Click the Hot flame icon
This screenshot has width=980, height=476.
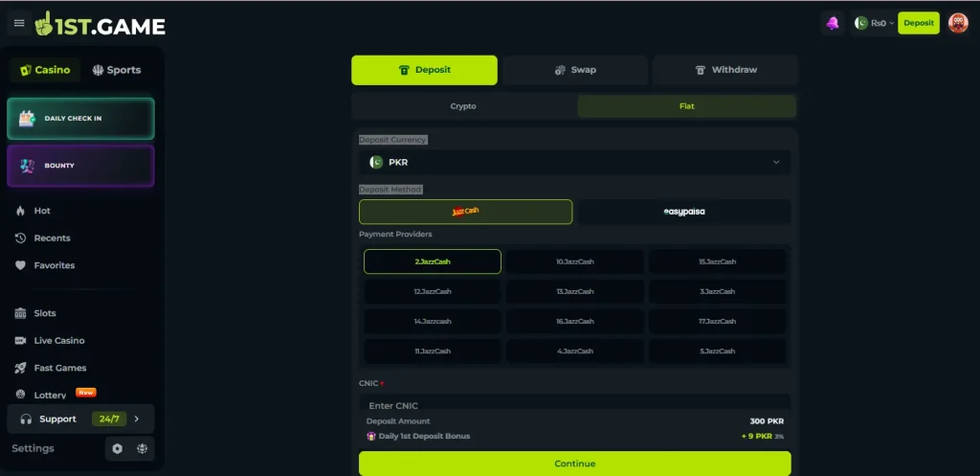21,211
